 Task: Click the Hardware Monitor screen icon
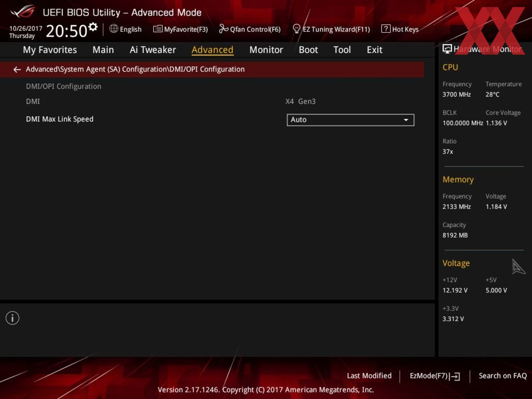pyautogui.click(x=447, y=49)
